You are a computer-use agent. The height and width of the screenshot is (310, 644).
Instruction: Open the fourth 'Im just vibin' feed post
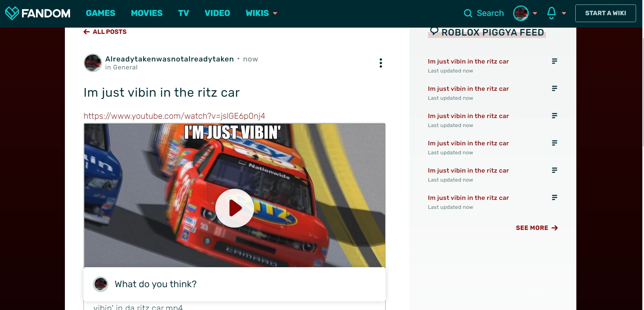point(468,143)
